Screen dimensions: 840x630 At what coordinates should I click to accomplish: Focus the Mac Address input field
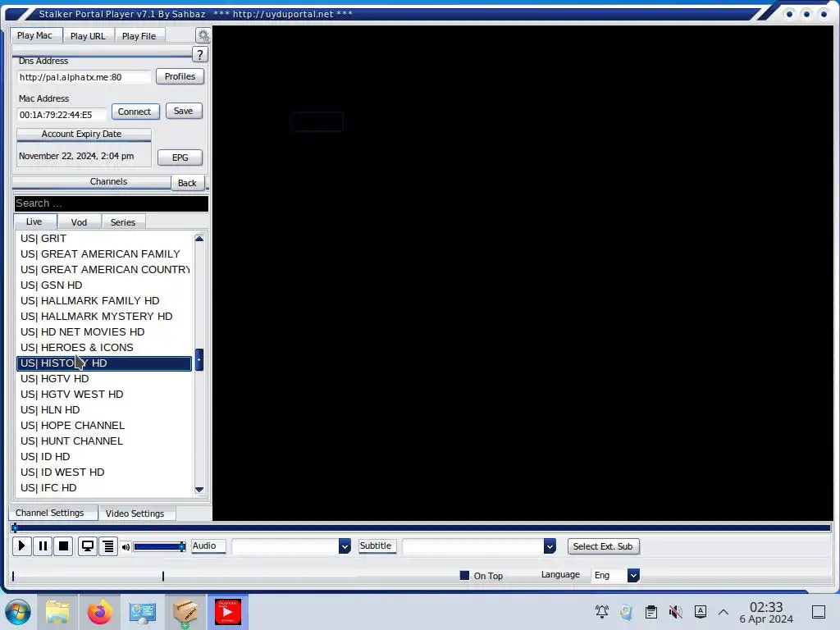pos(62,115)
